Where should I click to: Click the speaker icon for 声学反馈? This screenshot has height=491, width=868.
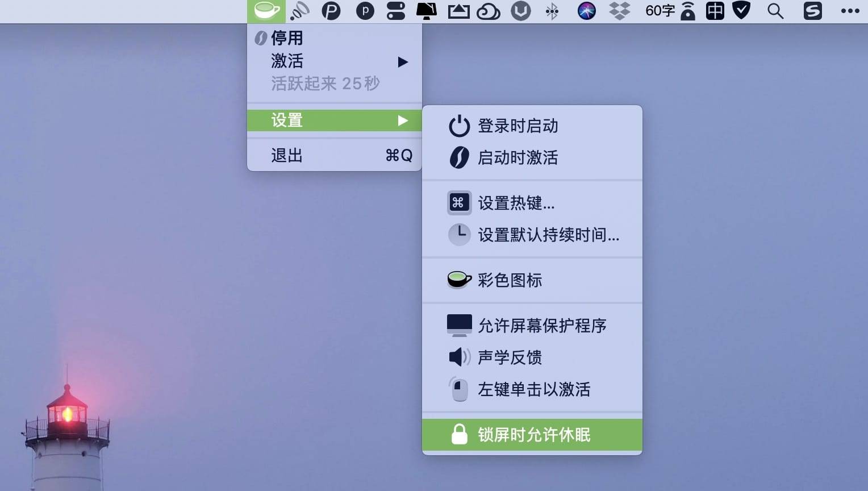[459, 357]
